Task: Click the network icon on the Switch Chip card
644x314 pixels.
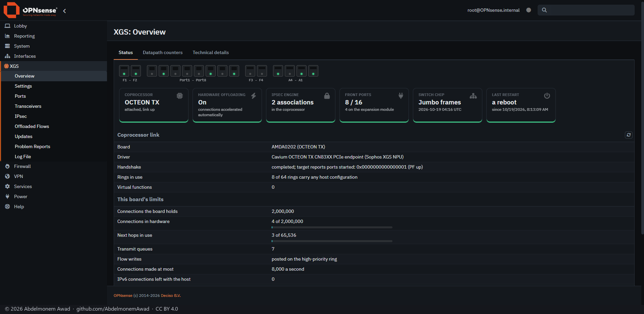Action: (473, 96)
